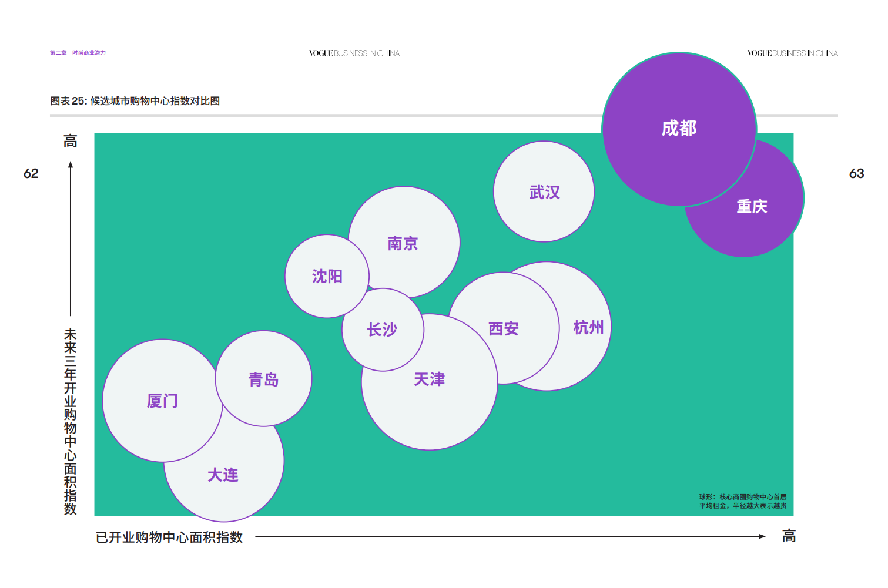Screen dimensions: 888x588
Task: Click the 武汉 city bubble
Action: click(x=544, y=192)
